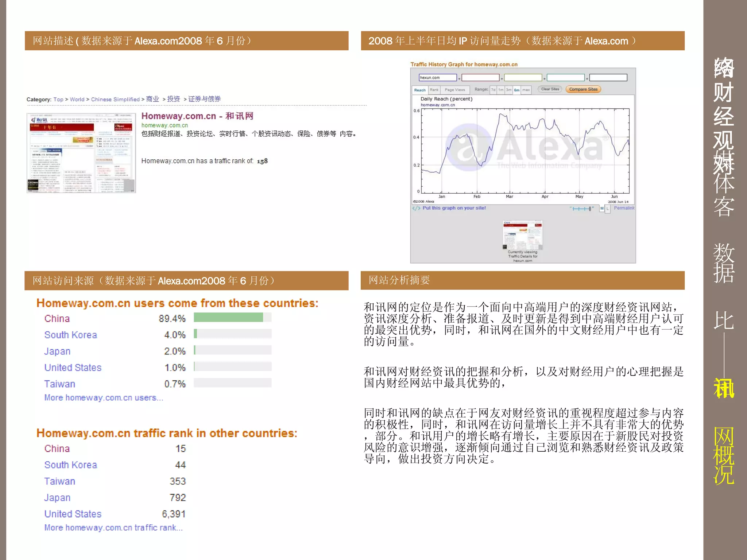Open 'More homeway.com.cn traffic rank...' link

pyautogui.click(x=113, y=528)
